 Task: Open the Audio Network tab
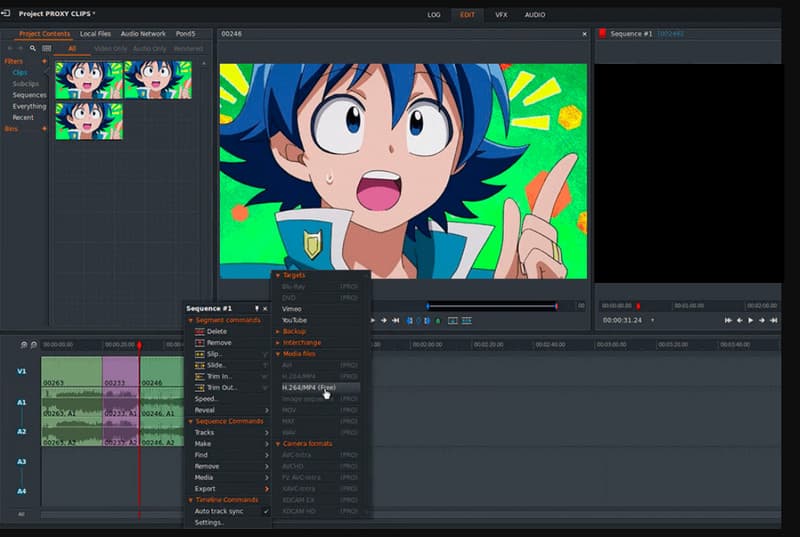143,34
